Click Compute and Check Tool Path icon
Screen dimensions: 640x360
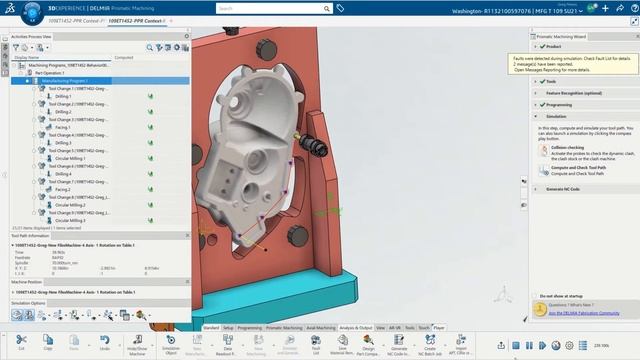pyautogui.click(x=543, y=170)
